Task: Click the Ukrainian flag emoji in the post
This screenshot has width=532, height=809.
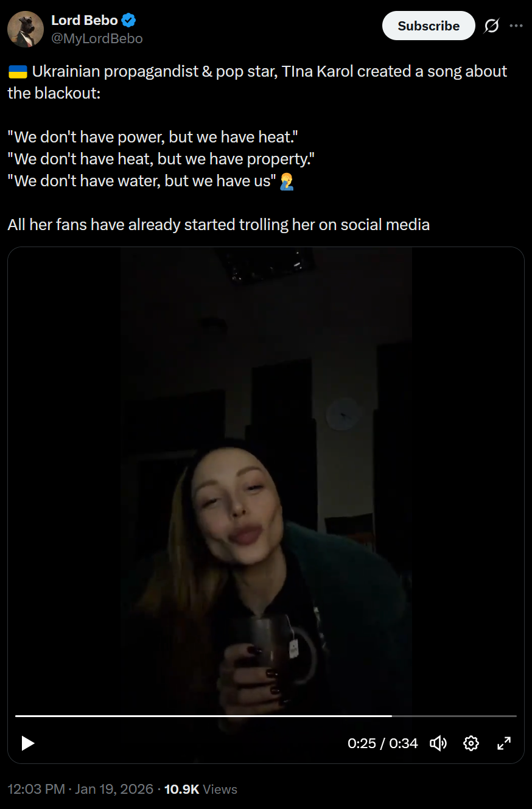Action: coord(18,72)
